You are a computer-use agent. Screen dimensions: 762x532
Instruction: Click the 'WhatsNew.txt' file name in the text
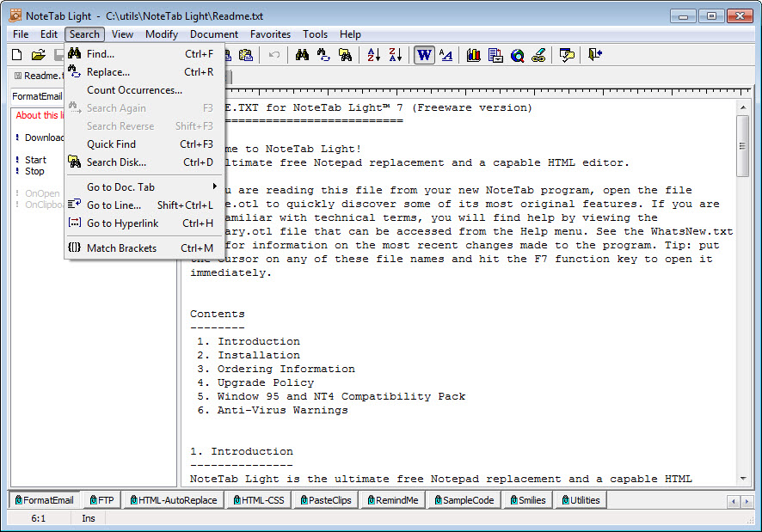[x=692, y=231]
